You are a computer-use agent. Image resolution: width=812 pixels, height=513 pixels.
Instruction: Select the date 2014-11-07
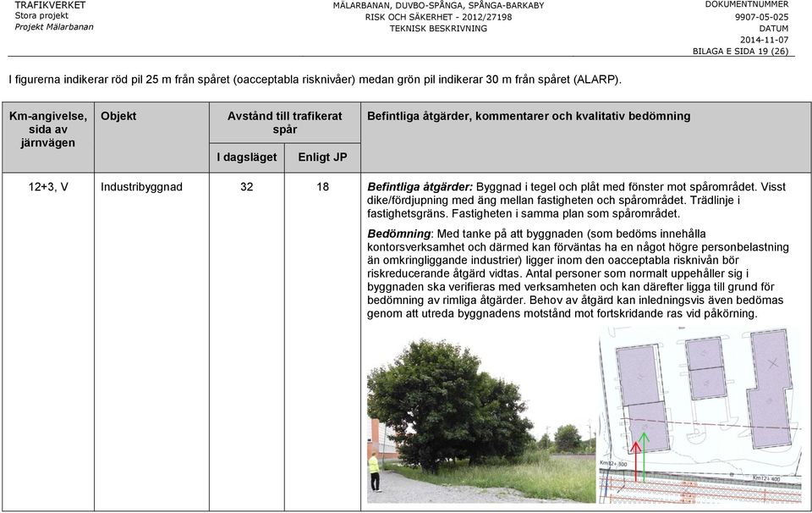765,40
